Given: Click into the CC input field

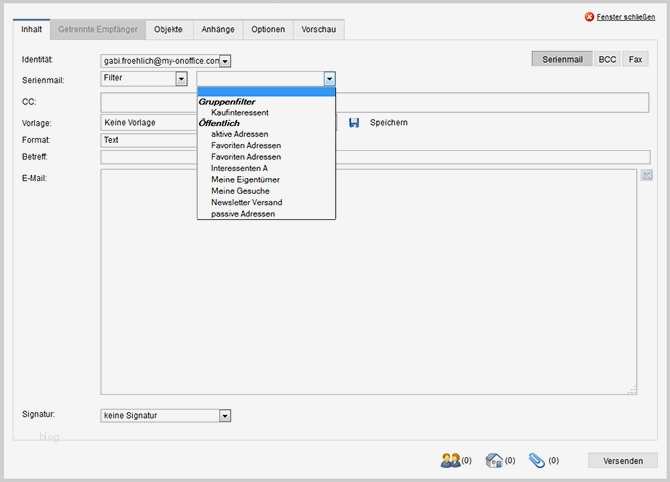Looking at the screenshot, I should click(375, 103).
